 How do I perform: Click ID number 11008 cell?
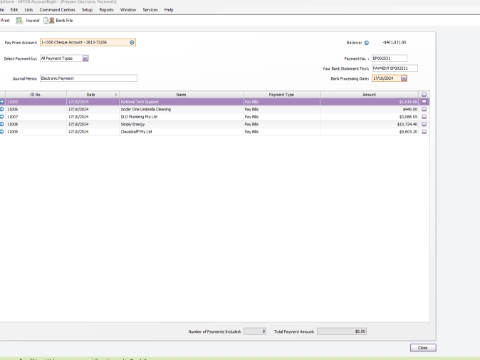36,124
